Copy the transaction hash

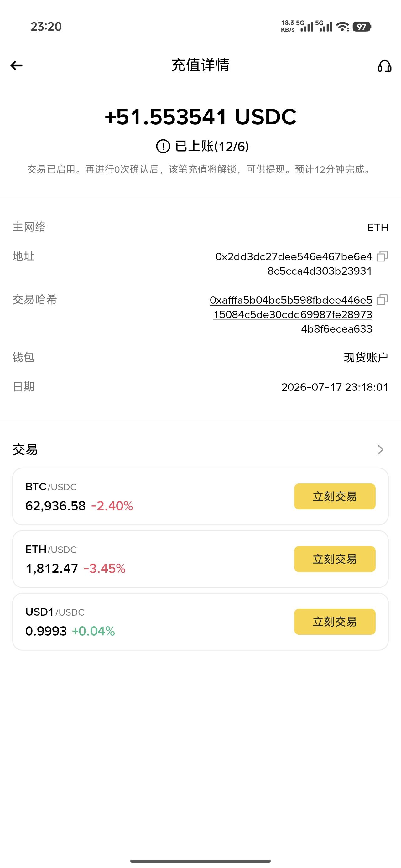382,300
